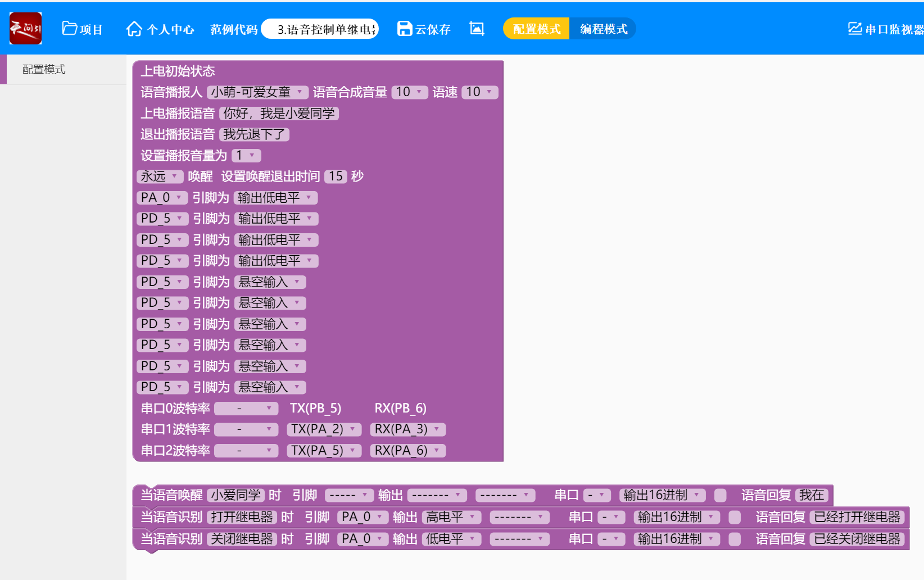Edit reply text 已经打开继电器
This screenshot has width=924, height=580.
pos(857,517)
